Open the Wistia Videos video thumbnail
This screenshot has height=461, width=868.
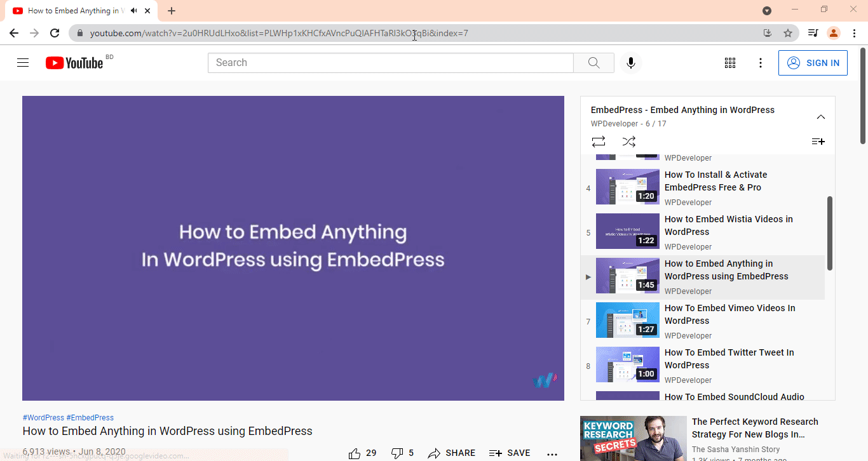click(x=628, y=231)
